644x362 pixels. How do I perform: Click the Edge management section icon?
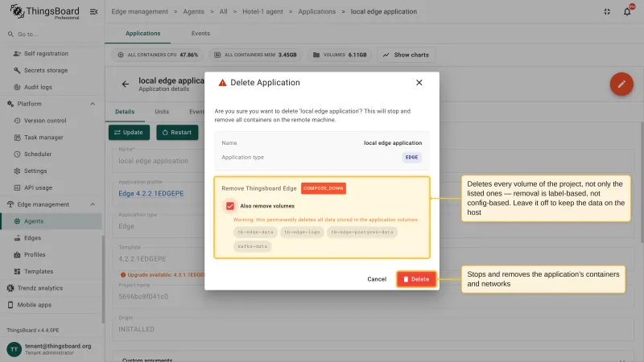click(10, 204)
